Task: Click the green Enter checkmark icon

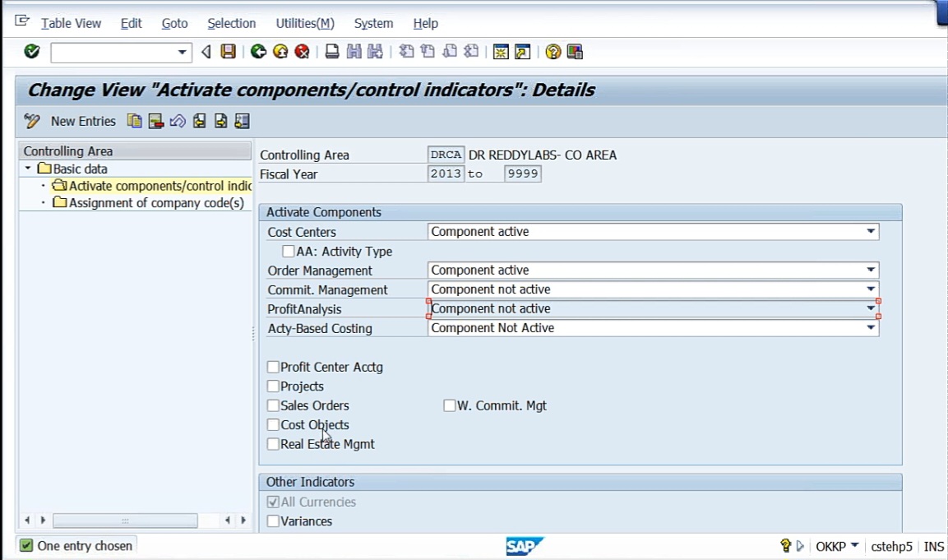Action: 32,52
